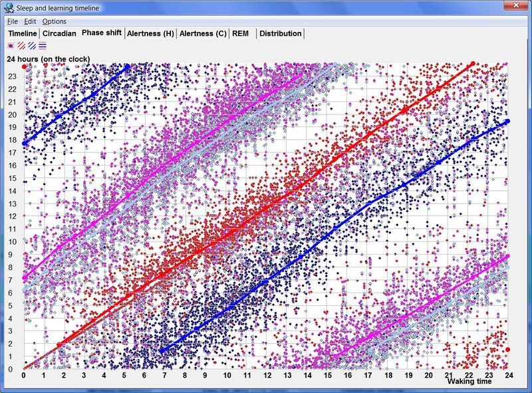Screen dimensions: 532x393
Task: Select the Phase shift tab
Action: [x=101, y=33]
